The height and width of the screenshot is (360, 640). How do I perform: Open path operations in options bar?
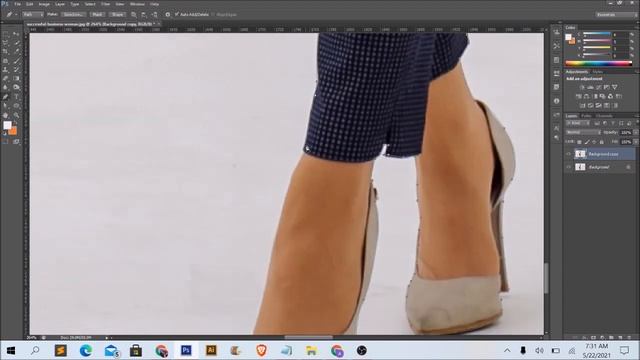[x=133, y=15]
